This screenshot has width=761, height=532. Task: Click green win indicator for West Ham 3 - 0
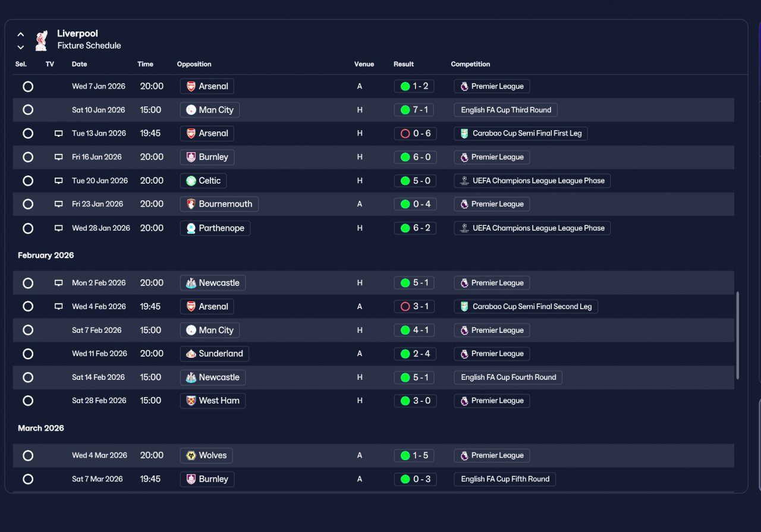pyautogui.click(x=405, y=401)
